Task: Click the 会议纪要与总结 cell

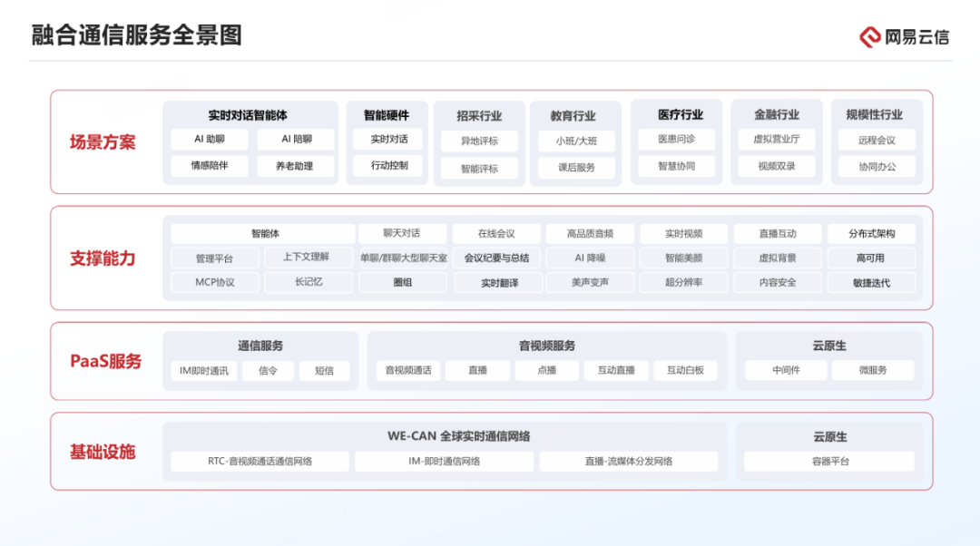Action: coord(496,258)
